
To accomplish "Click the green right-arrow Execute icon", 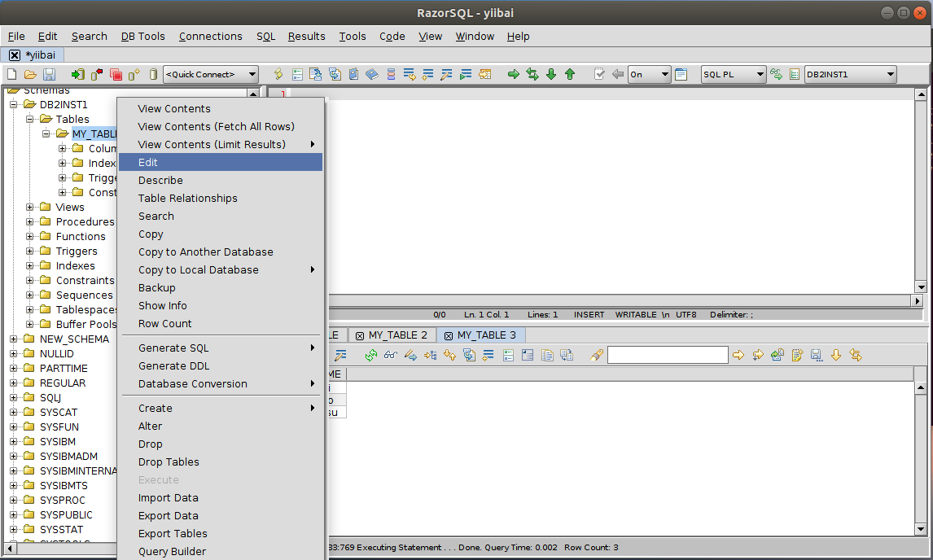I will click(514, 74).
